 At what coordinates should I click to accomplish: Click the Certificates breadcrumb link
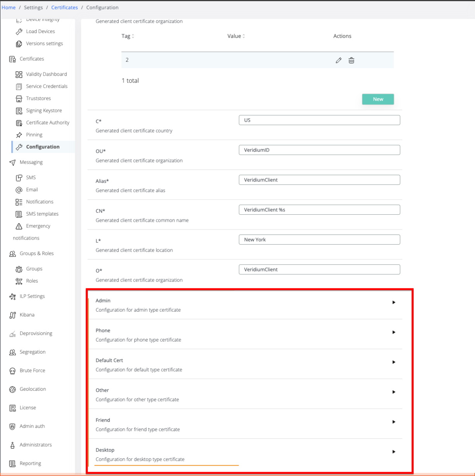64,7
